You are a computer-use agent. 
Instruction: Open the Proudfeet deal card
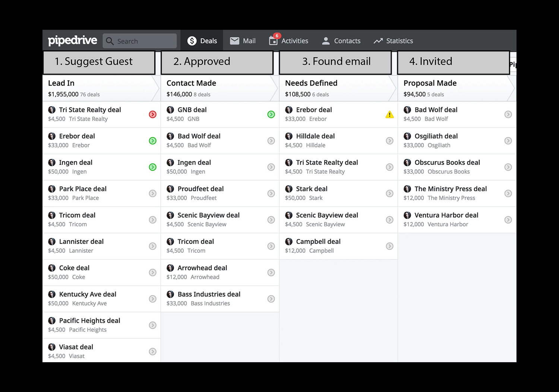point(220,194)
